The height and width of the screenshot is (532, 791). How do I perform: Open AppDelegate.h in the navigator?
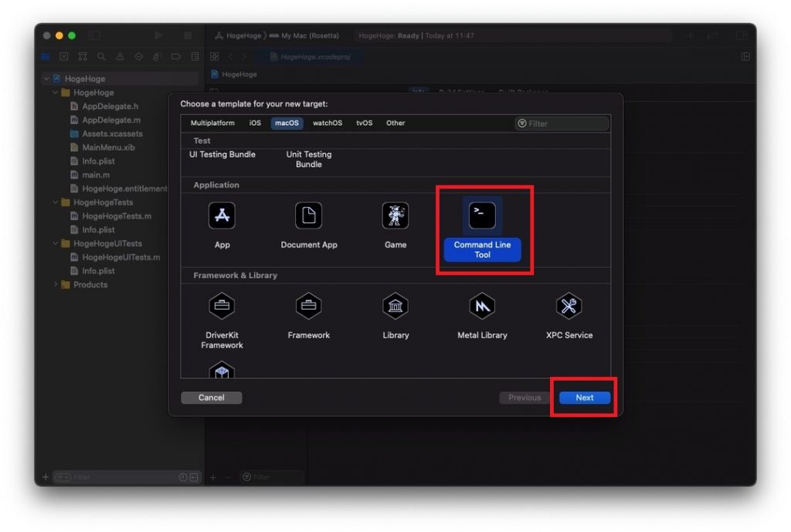110,107
